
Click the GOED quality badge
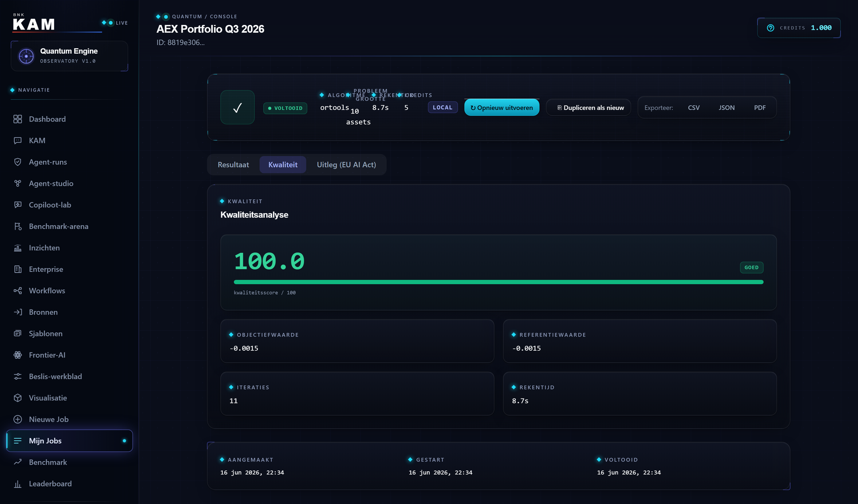(752, 268)
